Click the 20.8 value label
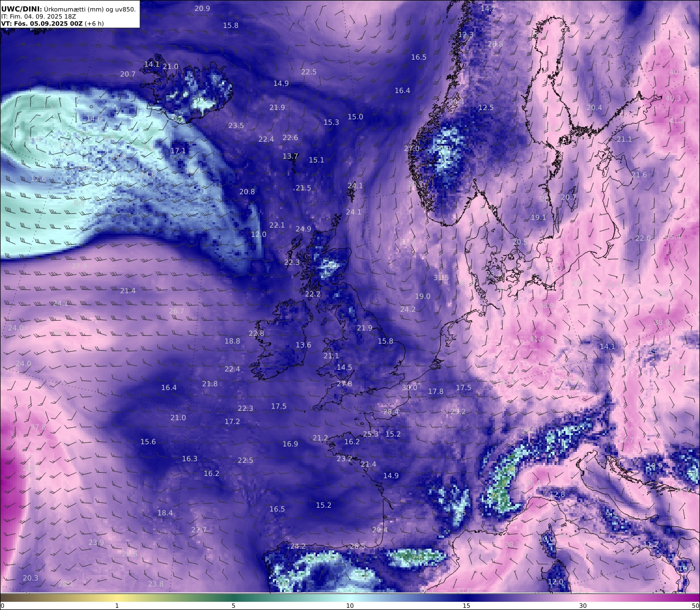 (247, 192)
